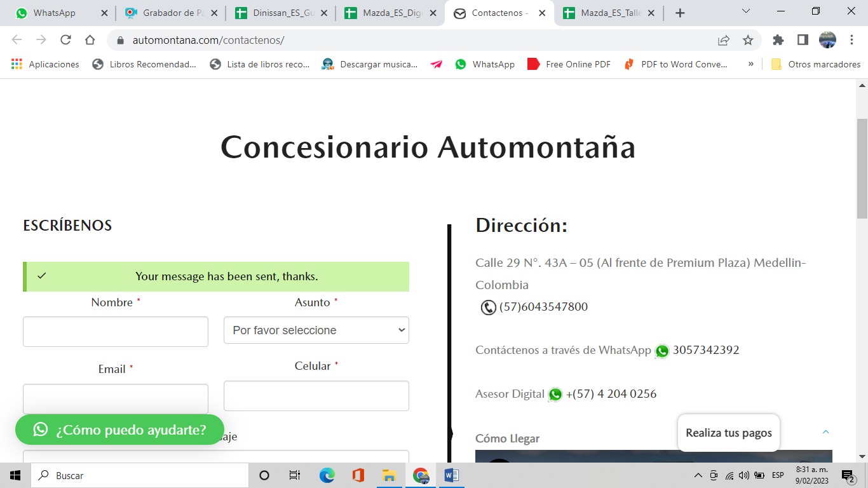Click the browser back arrow

(x=17, y=40)
